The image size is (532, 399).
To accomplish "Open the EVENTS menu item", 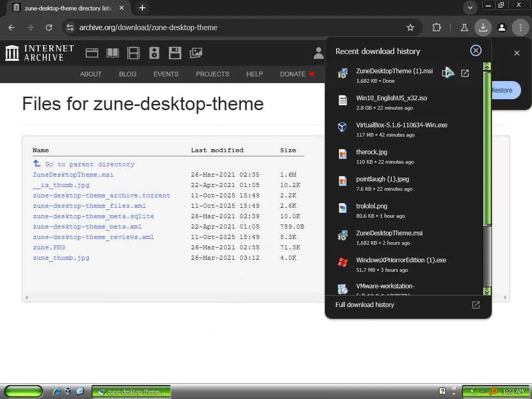I will coord(166,74).
